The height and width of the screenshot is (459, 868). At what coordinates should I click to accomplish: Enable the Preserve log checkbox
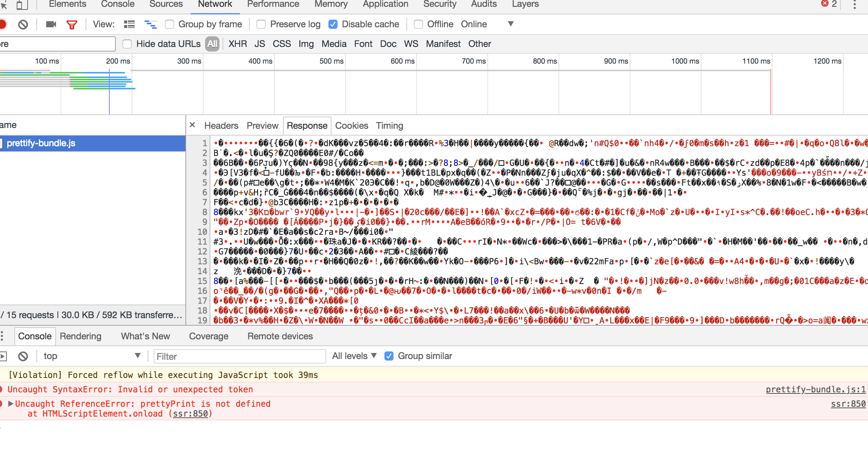261,24
